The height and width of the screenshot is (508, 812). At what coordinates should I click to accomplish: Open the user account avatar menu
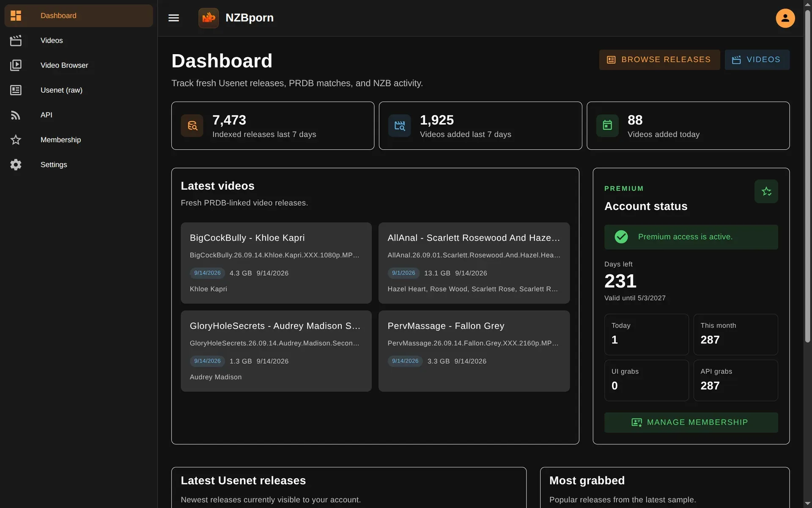tap(785, 18)
